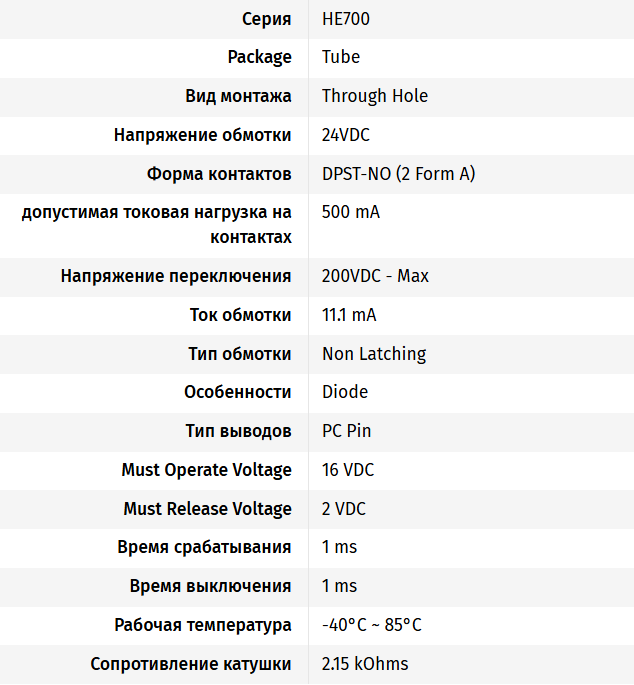This screenshot has width=634, height=685.
Task: Click the 2 VDC release voltage
Action: coord(344,509)
